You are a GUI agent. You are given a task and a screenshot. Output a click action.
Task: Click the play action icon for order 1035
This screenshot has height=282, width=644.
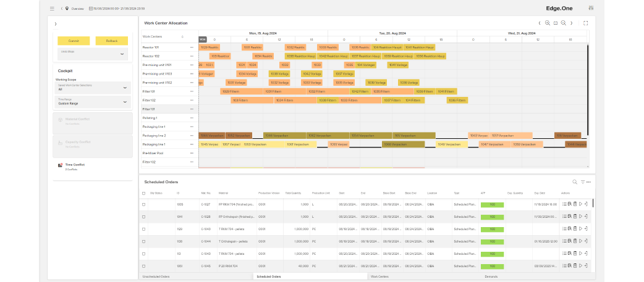point(580,204)
